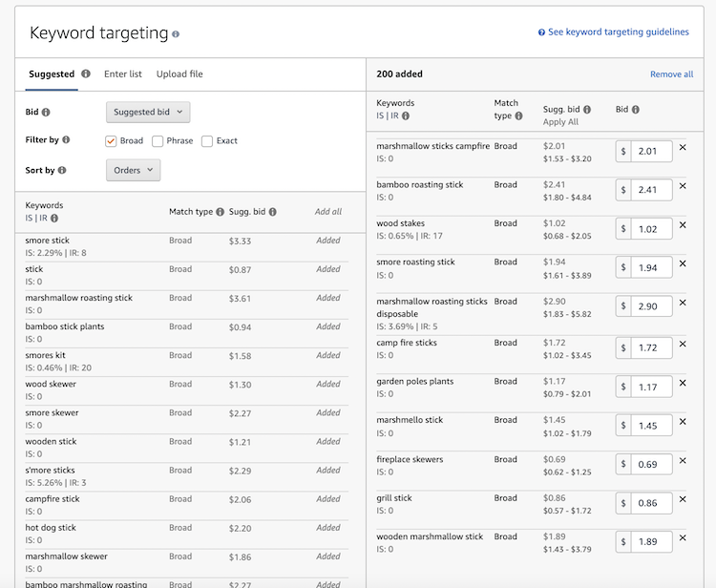Viewport: 716px width, 588px height.
Task: Click info icon next to Keyword targeting title
Action: click(176, 34)
